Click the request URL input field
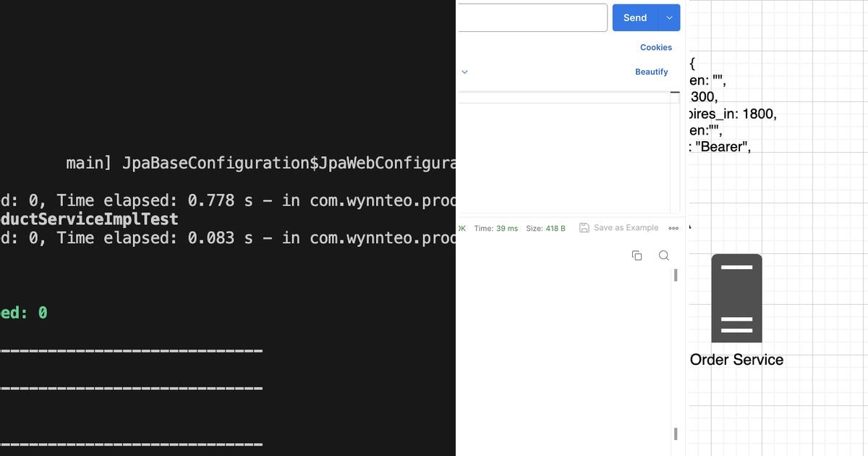The height and width of the screenshot is (456, 868). point(532,17)
